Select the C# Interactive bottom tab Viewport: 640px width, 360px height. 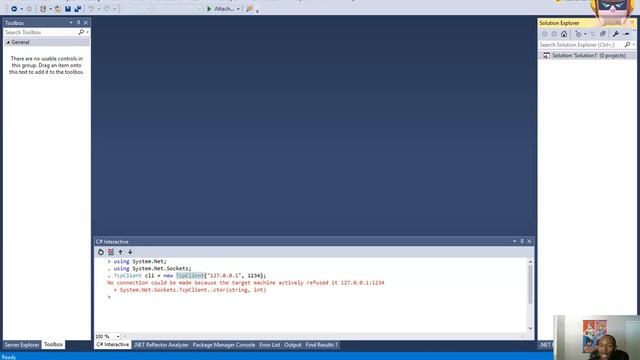(x=113, y=345)
